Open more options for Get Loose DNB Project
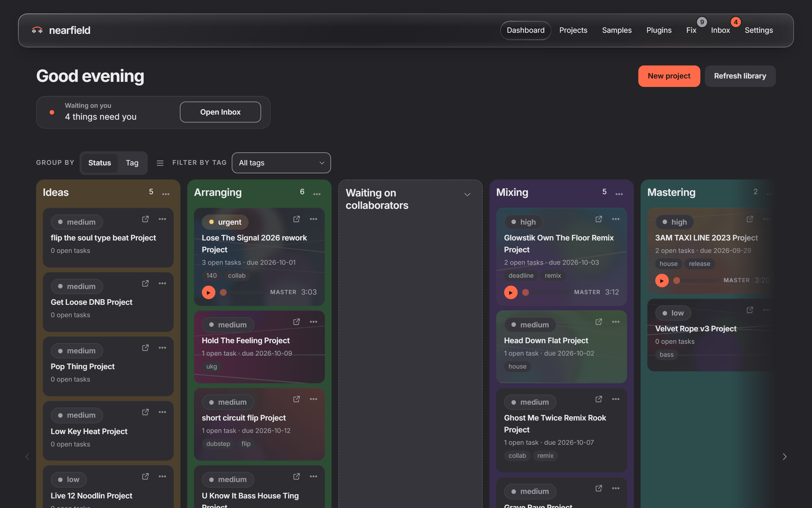This screenshot has height=508, width=812. 162,283
